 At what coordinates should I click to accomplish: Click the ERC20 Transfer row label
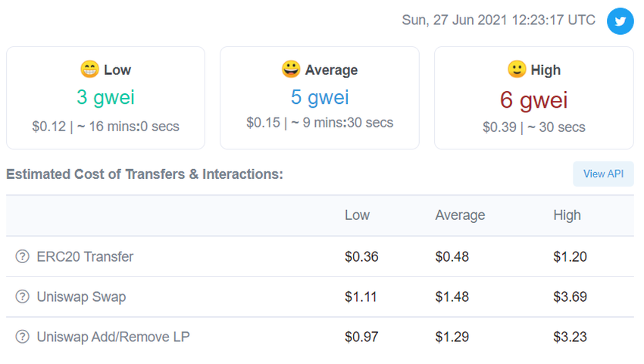click(x=85, y=256)
